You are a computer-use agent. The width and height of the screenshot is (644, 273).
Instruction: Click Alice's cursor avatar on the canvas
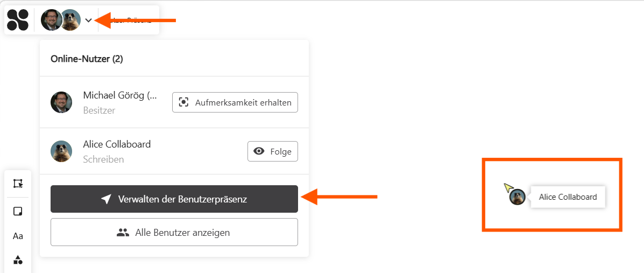coord(518,197)
